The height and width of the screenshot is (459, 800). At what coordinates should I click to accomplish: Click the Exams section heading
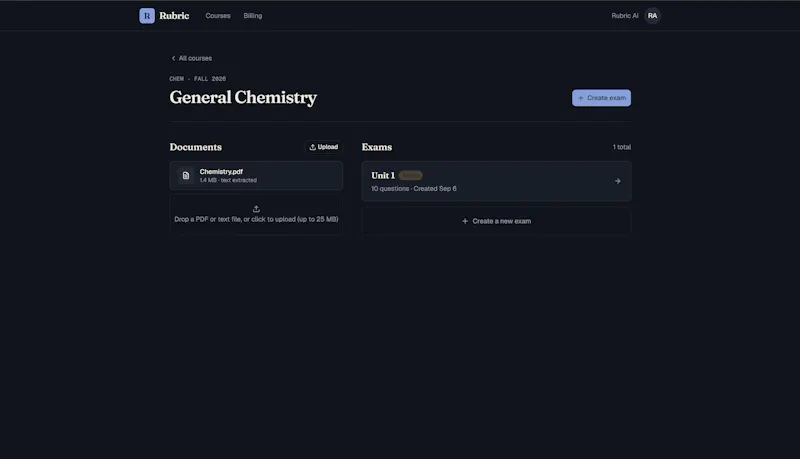[x=377, y=147]
